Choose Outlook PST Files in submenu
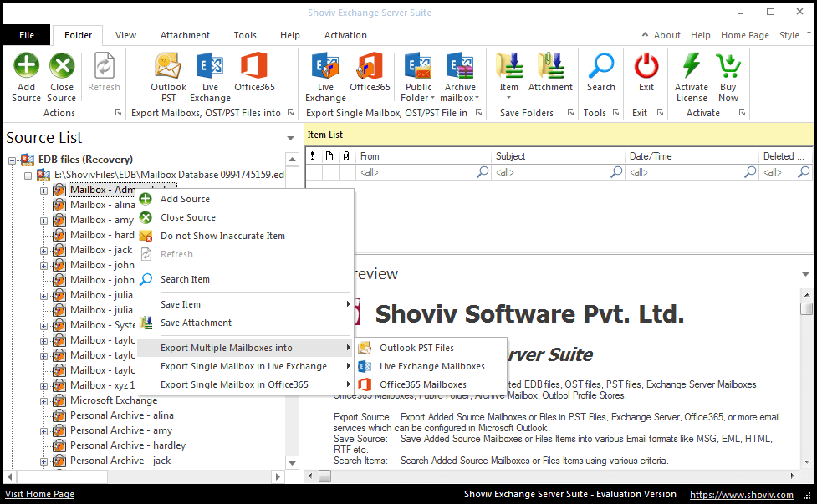This screenshot has height=504, width=817. (431, 348)
